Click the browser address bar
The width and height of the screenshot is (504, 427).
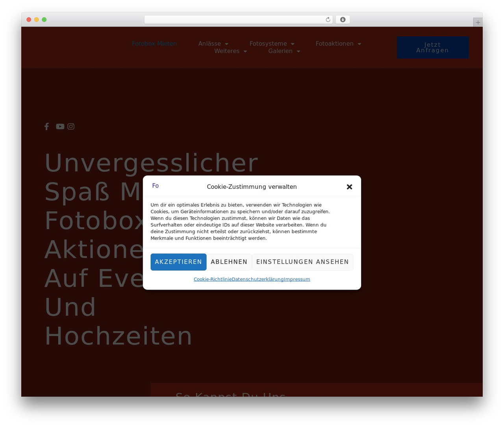pyautogui.click(x=238, y=20)
